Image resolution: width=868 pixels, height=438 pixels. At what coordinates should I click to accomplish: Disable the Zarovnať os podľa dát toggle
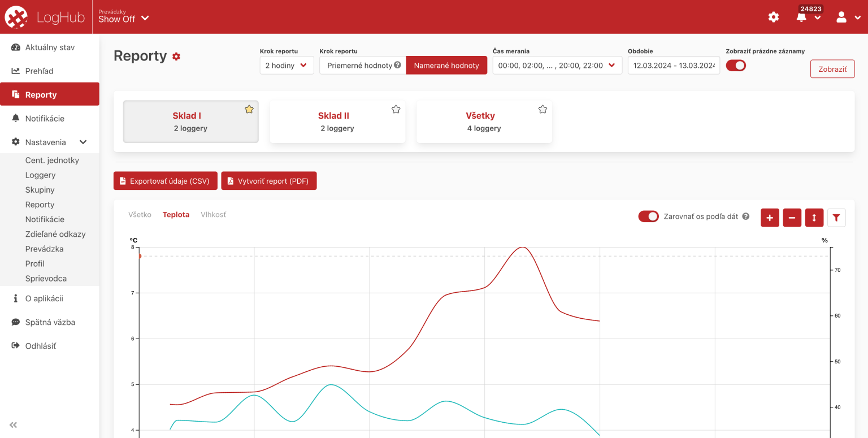[x=648, y=216]
